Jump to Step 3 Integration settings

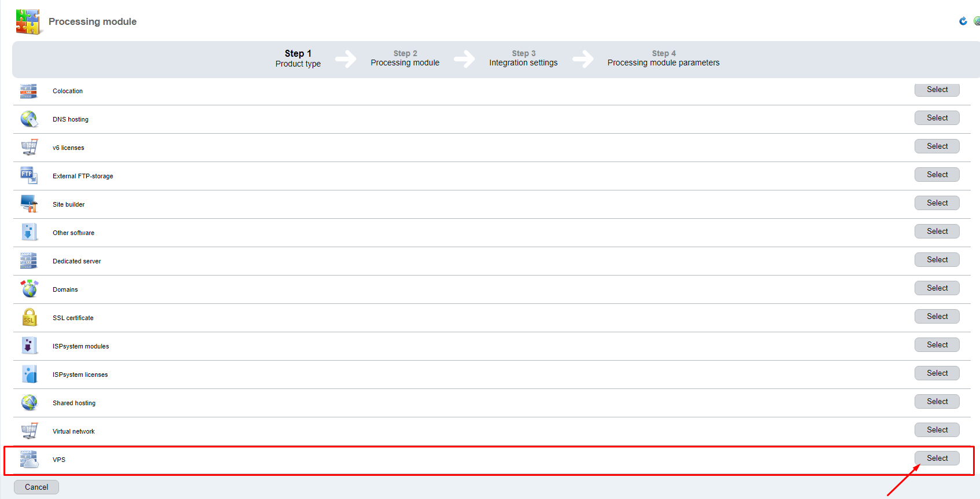point(523,58)
